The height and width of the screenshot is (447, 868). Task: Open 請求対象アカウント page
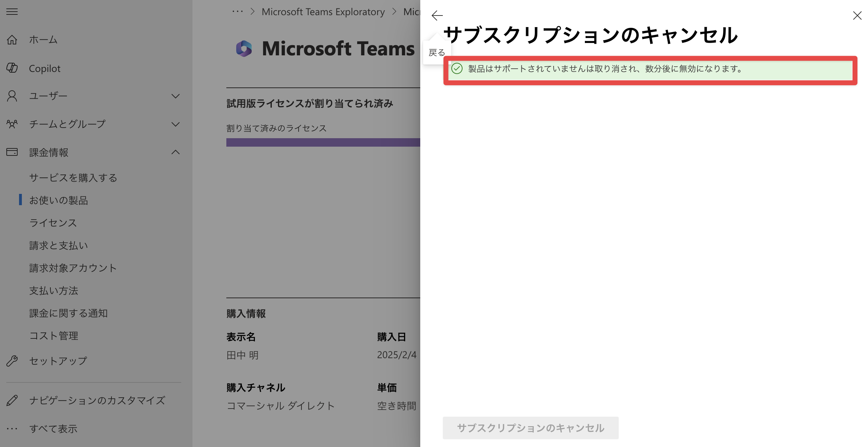point(73,268)
